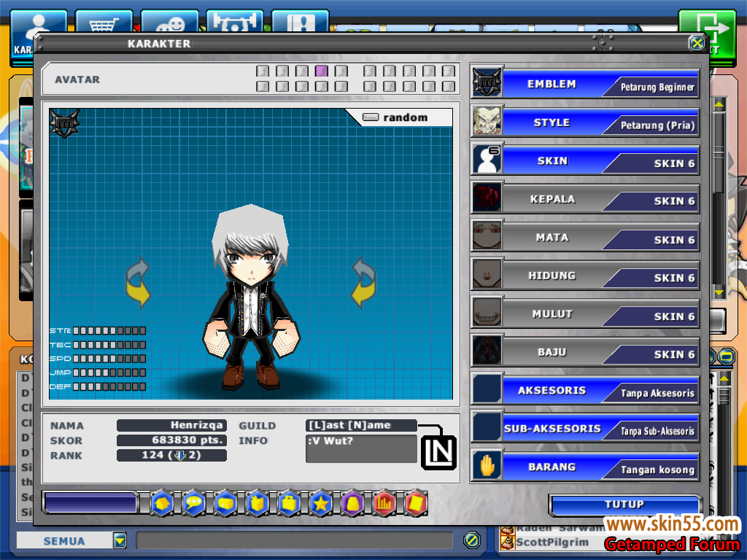Rotate the character with the left arrow
Screen dimensions: 747x560
point(138,283)
